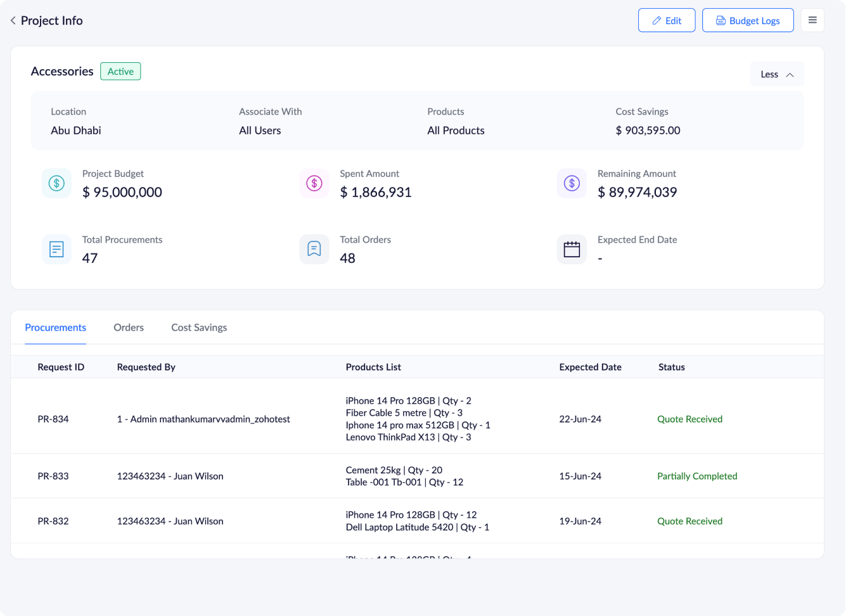Viewport: 846px width, 616px height.
Task: Click the Expected Date column header
Action: pos(590,367)
